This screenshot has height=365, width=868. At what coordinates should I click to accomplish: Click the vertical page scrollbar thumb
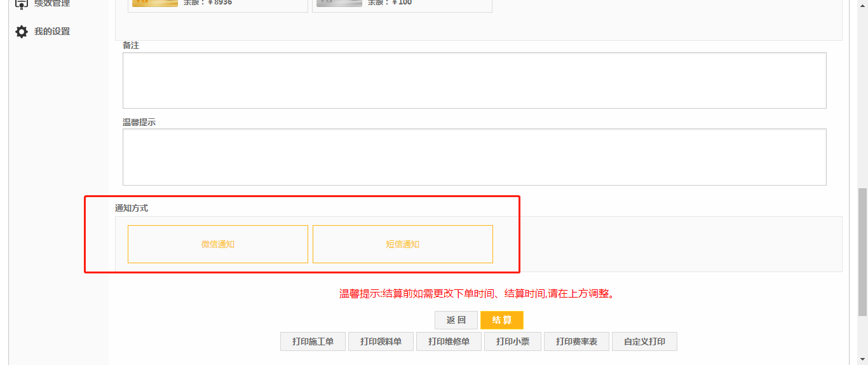click(862, 252)
